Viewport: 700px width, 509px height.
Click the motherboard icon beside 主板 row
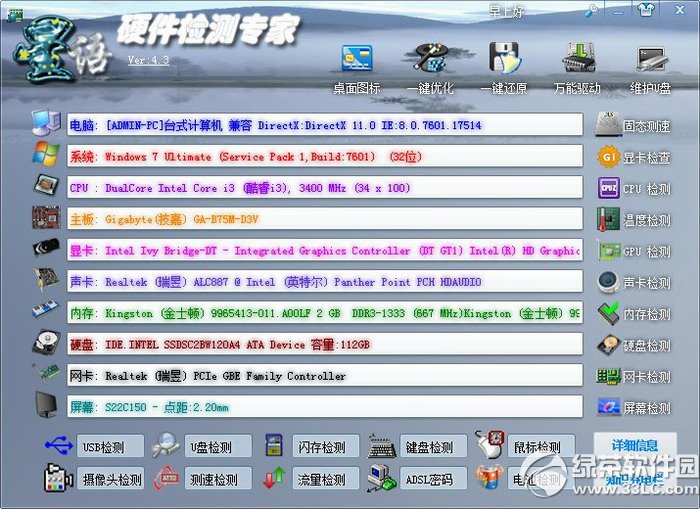click(x=46, y=217)
